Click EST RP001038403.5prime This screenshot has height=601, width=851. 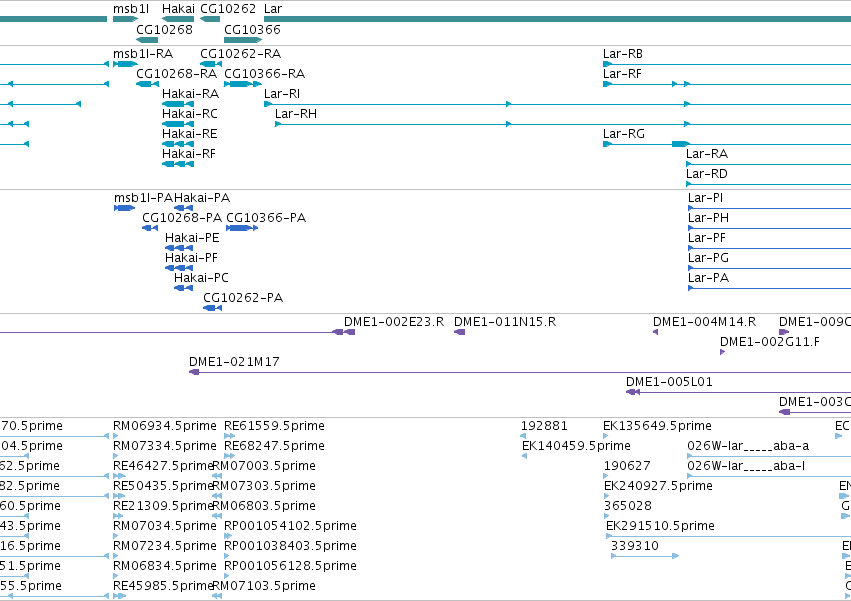290,547
